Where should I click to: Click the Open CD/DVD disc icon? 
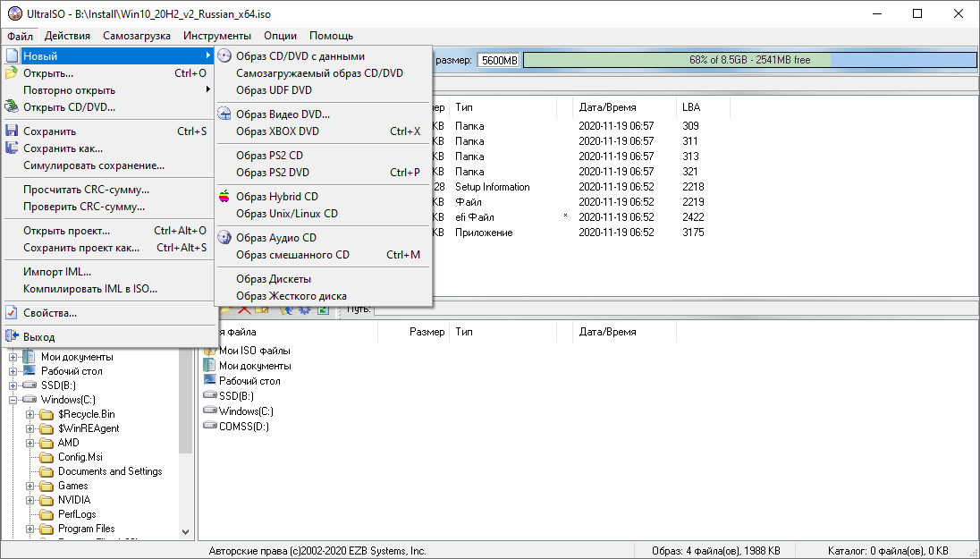12,107
